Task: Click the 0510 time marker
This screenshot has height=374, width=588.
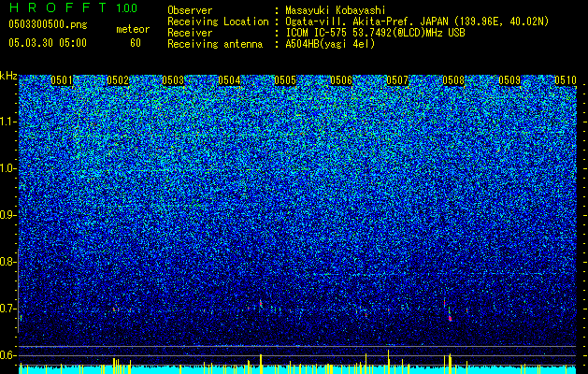Action: [x=566, y=80]
